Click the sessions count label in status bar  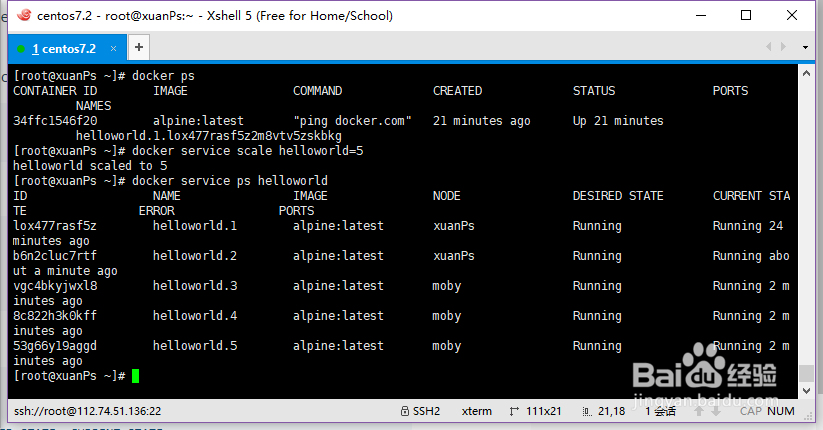660,411
